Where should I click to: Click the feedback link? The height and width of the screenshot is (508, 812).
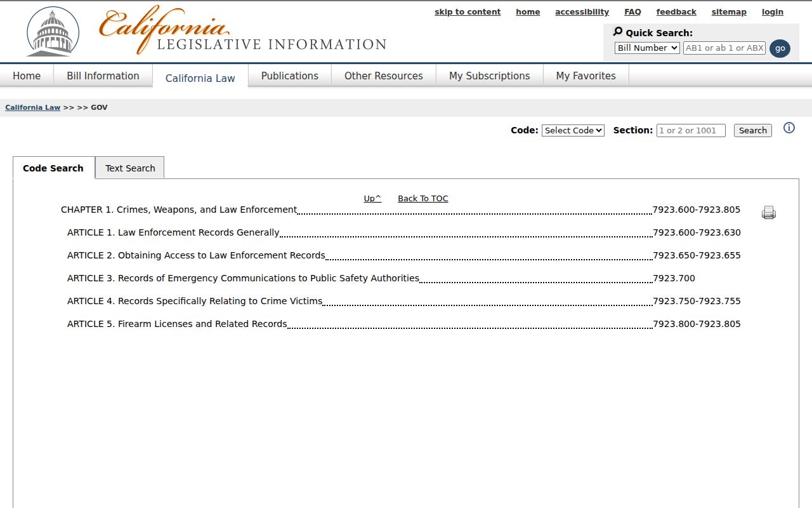pos(676,12)
